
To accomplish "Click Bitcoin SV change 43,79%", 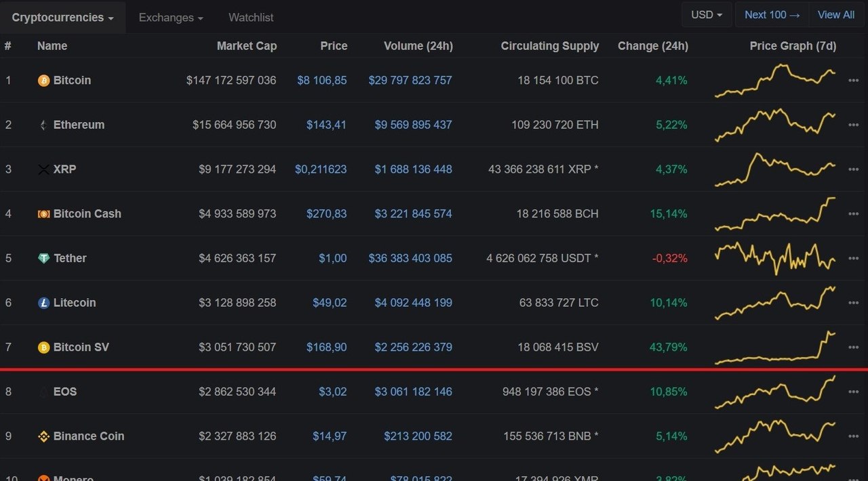I will click(669, 348).
